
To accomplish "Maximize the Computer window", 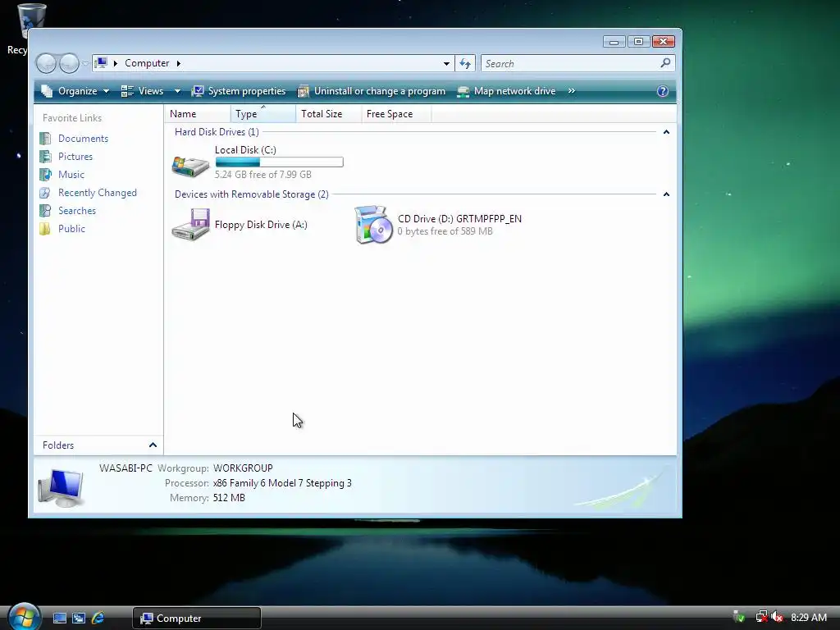I will pos(638,42).
